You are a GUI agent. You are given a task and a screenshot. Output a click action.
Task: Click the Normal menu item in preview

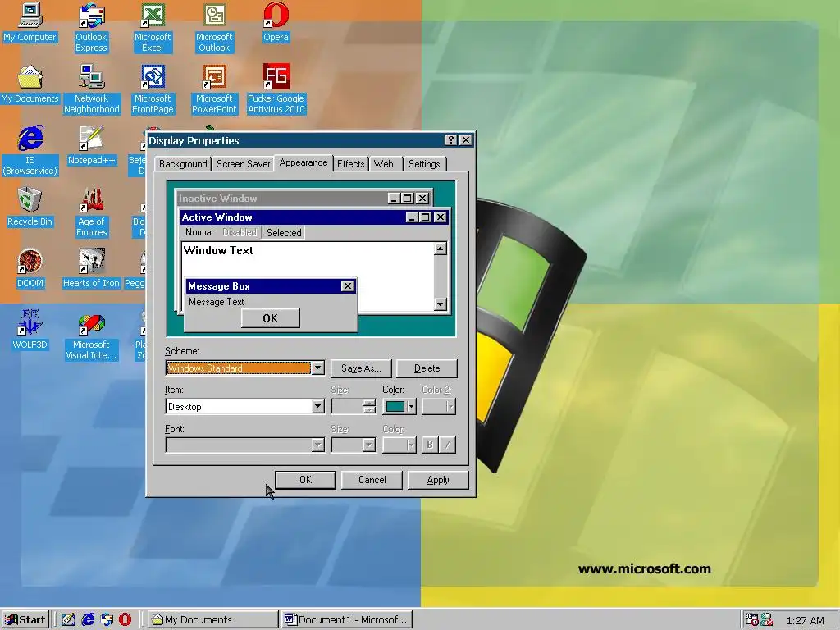point(199,232)
